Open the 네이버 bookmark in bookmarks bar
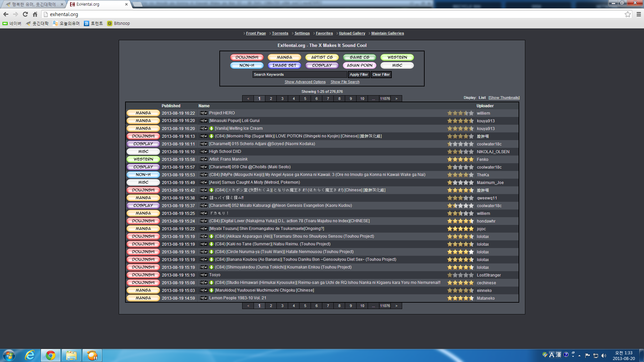644x362 pixels. click(x=12, y=23)
